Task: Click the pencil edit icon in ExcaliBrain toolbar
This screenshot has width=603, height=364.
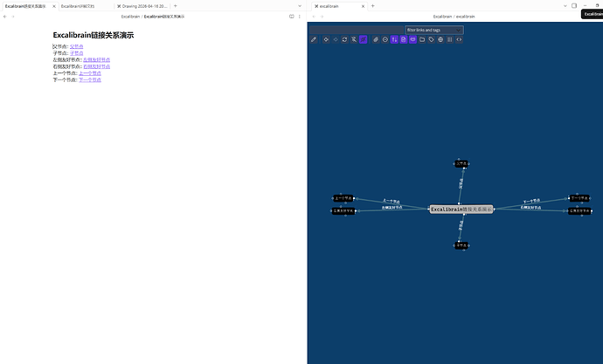Action: (315, 39)
